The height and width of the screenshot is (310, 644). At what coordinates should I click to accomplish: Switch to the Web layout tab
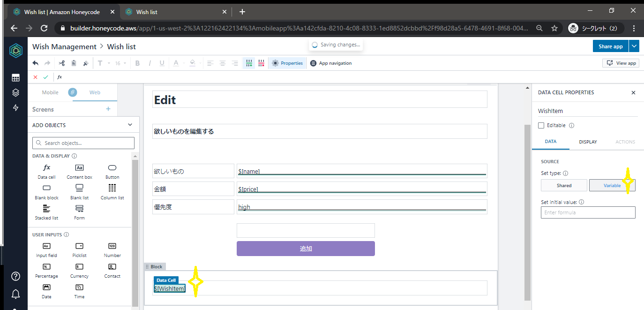tap(95, 92)
